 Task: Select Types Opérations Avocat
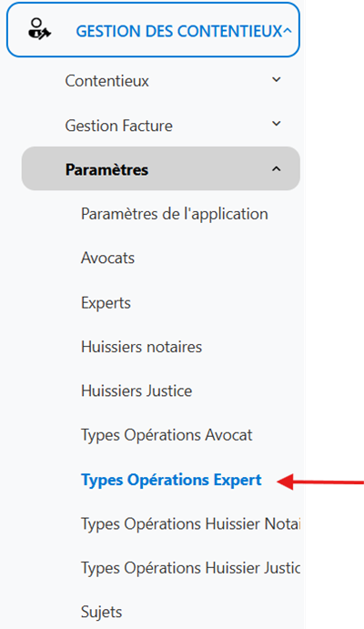tap(167, 435)
